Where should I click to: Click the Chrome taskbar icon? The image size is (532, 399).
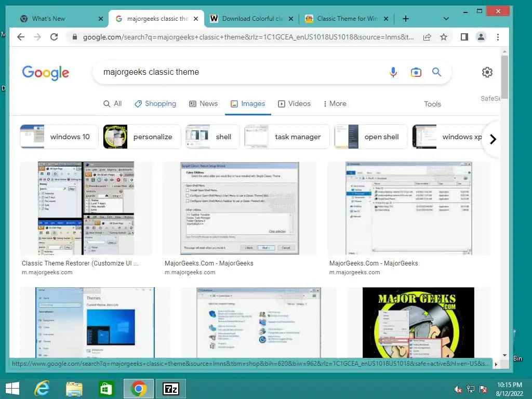[x=138, y=389]
